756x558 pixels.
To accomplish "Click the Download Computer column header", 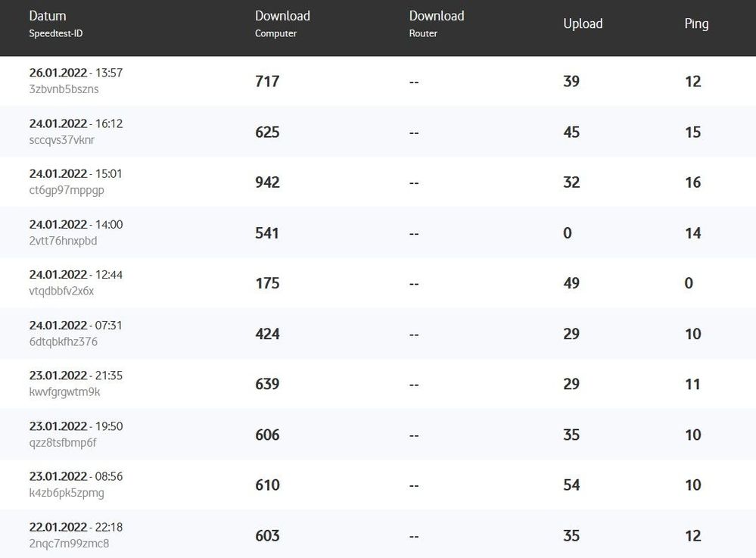I will (x=282, y=16).
